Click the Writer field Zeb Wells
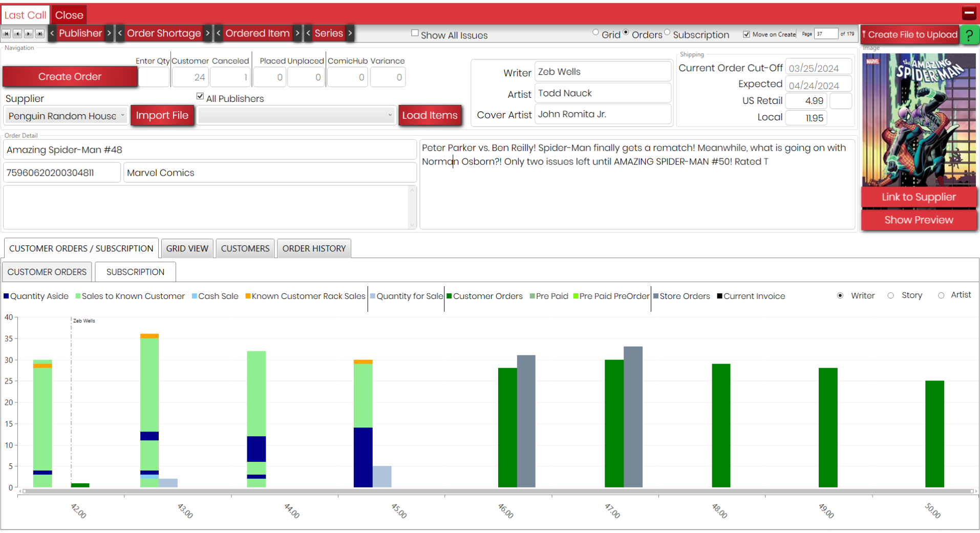This screenshot has height=533, width=980. [x=603, y=72]
